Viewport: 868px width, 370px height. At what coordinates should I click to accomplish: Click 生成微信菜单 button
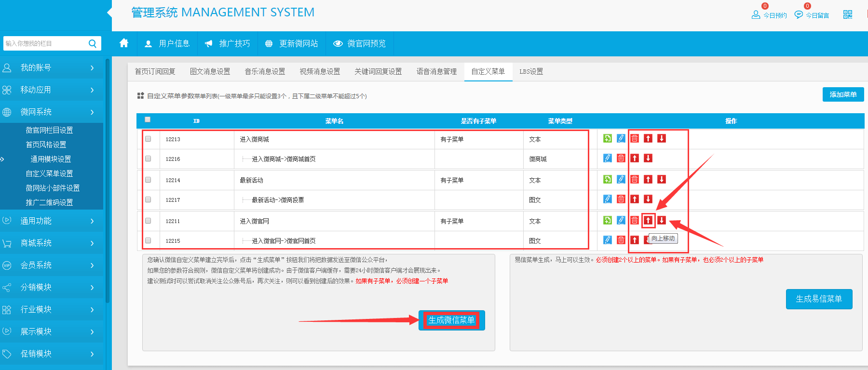point(451,320)
